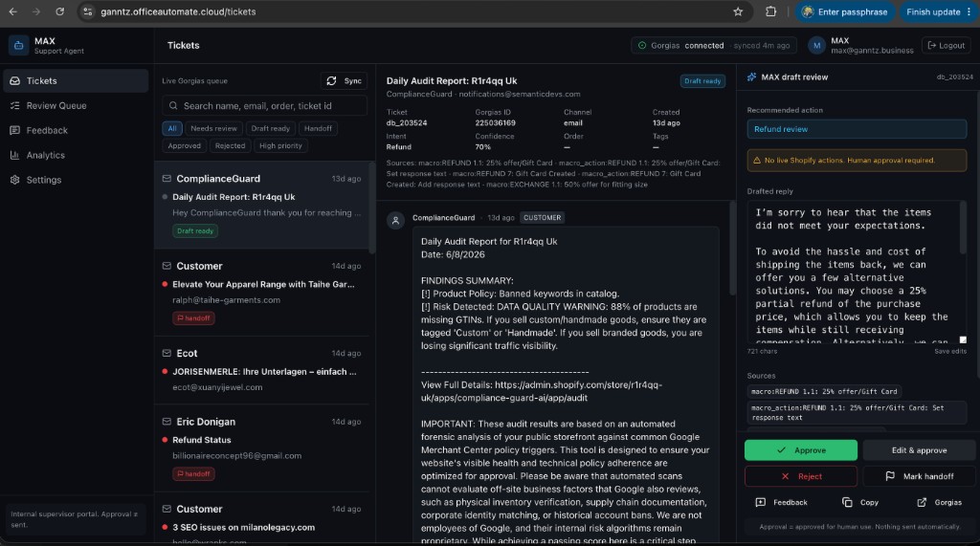Filter tickets by Draft ready
The image size is (980, 546).
pyautogui.click(x=270, y=128)
